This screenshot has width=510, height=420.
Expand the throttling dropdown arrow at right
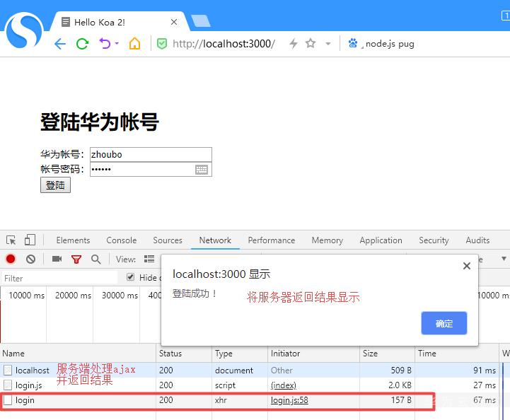coord(504,259)
